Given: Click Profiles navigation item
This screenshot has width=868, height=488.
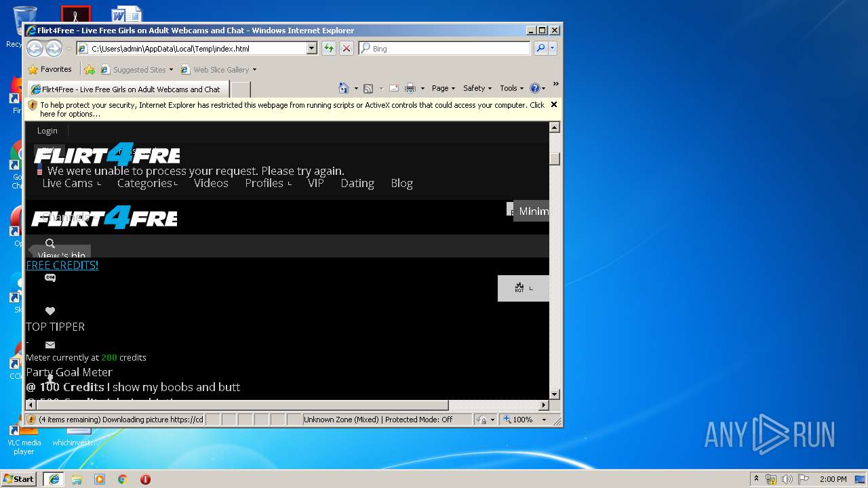Looking at the screenshot, I should (x=268, y=183).
